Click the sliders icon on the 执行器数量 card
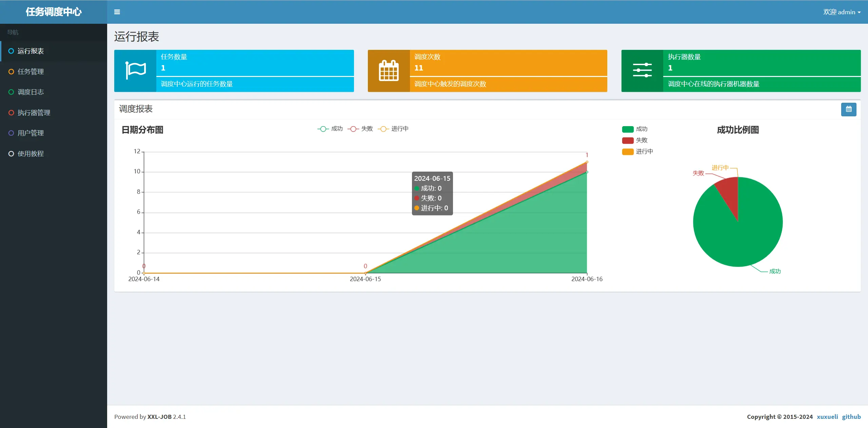The image size is (868, 428). point(642,71)
